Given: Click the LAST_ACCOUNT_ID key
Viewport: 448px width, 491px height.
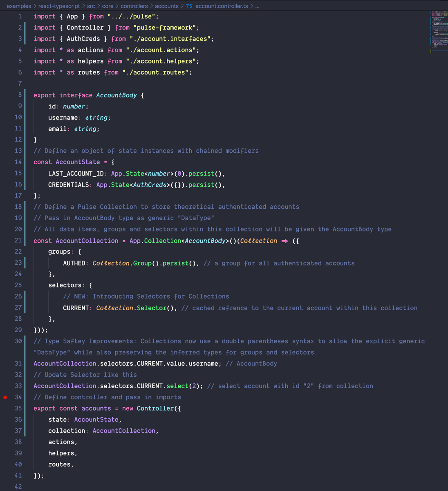Looking at the screenshot, I should (x=76, y=173).
